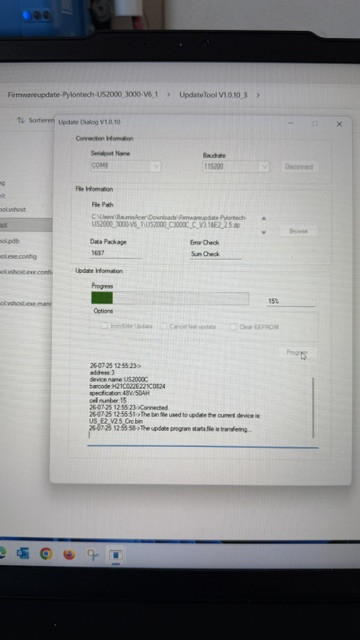The image size is (360, 640).
Task: Select the .pdb file in Explorer list
Action: click(x=10, y=241)
